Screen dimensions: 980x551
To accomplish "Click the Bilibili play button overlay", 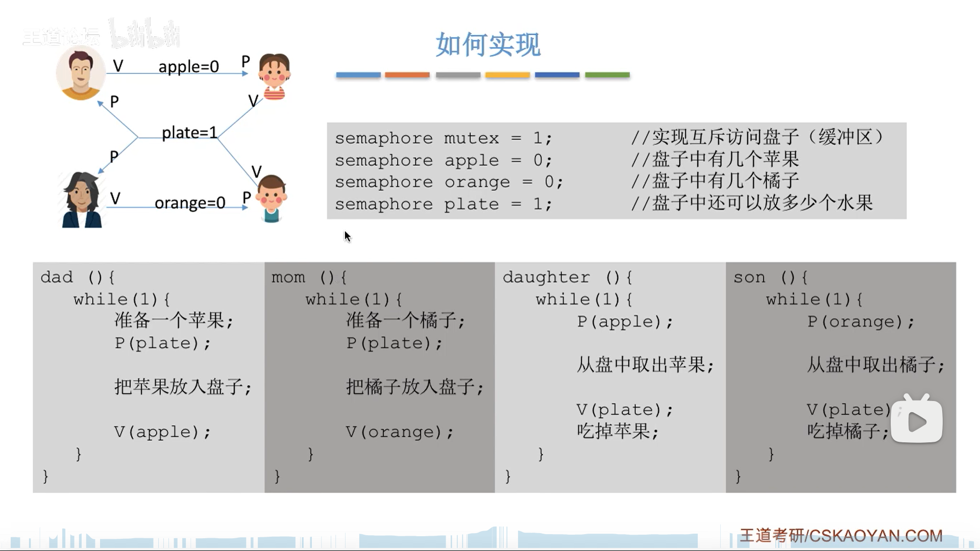I will pos(917,418).
